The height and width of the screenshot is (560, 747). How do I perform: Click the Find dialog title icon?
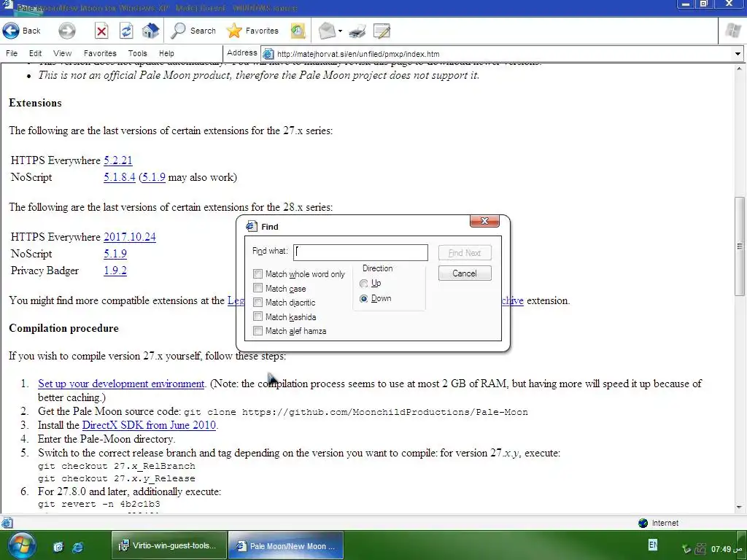(x=251, y=226)
